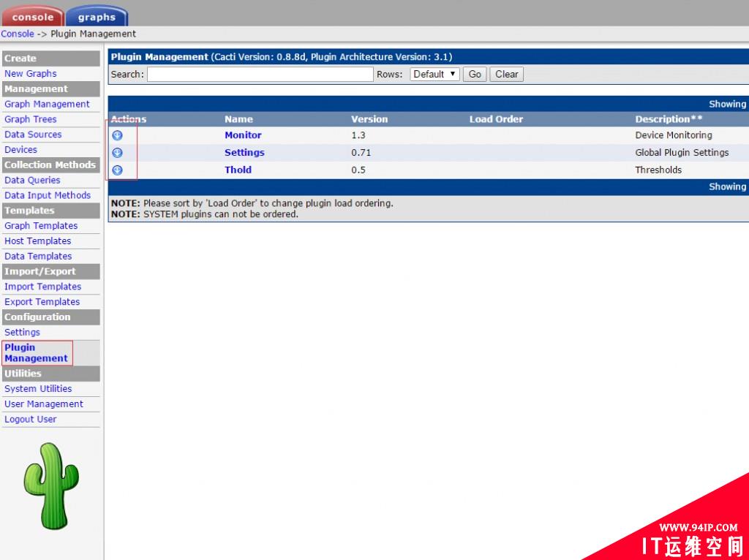Switch to the console tab
Viewport: 749px width, 560px height.
click(32, 17)
